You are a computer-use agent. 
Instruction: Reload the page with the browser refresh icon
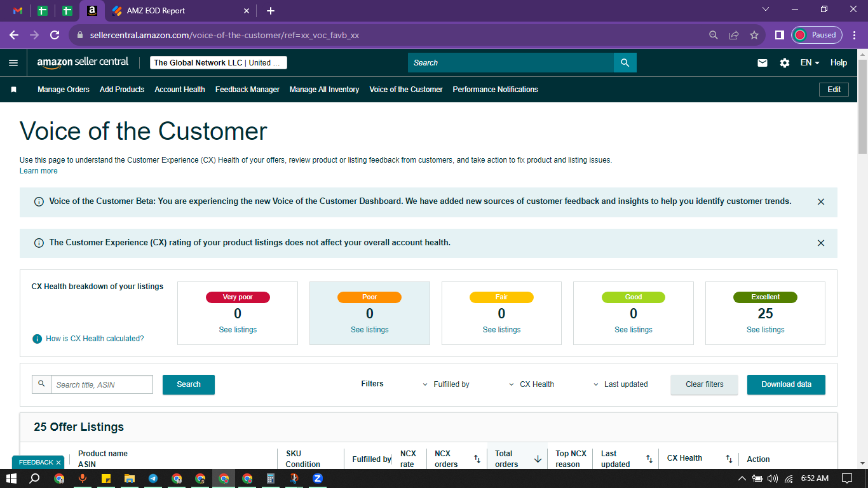pyautogui.click(x=55, y=35)
